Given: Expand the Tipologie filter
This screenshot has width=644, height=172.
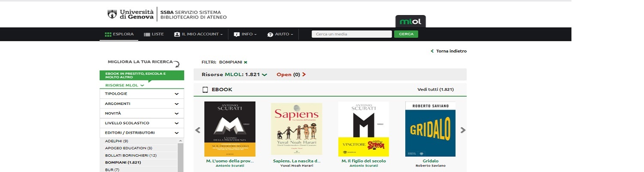Looking at the screenshot, I should [x=142, y=94].
